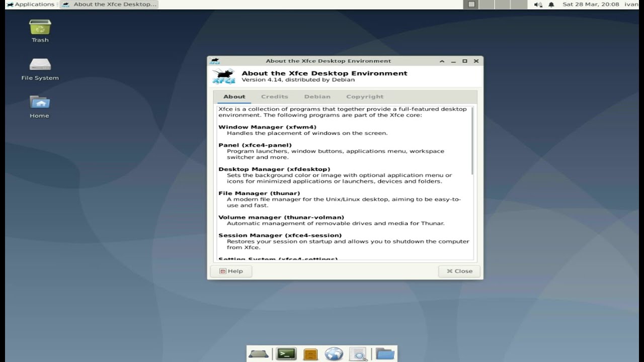The height and width of the screenshot is (362, 644).
Task: Click the About the Xfce Desktop taskbar button
Action: 109,5
